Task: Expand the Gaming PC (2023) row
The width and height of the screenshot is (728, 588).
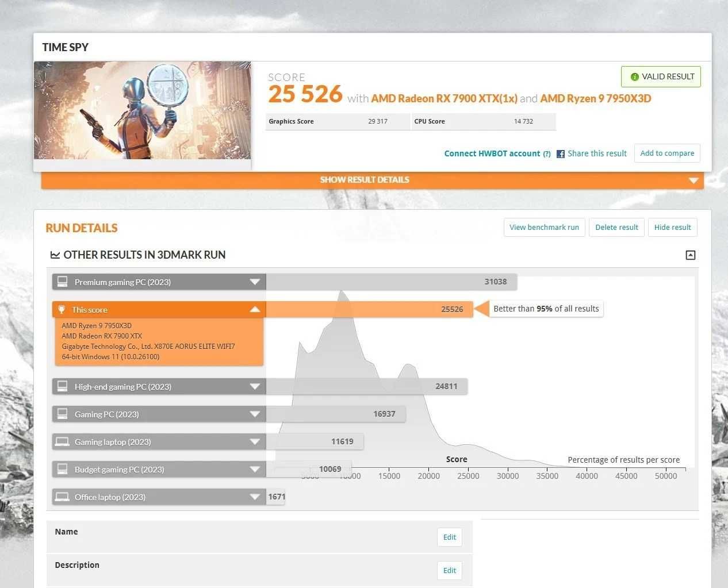Action: 255,414
